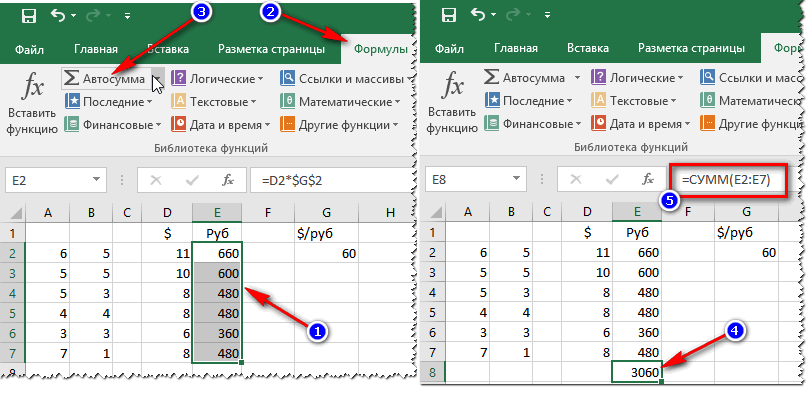Click cancel X icon in left formula bar
The image size is (811, 393).
pos(156,180)
